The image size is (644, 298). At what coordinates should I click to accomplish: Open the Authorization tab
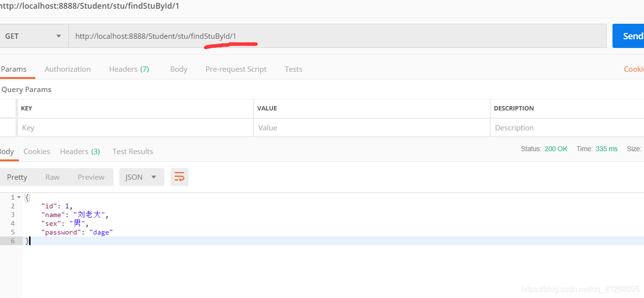pos(67,69)
